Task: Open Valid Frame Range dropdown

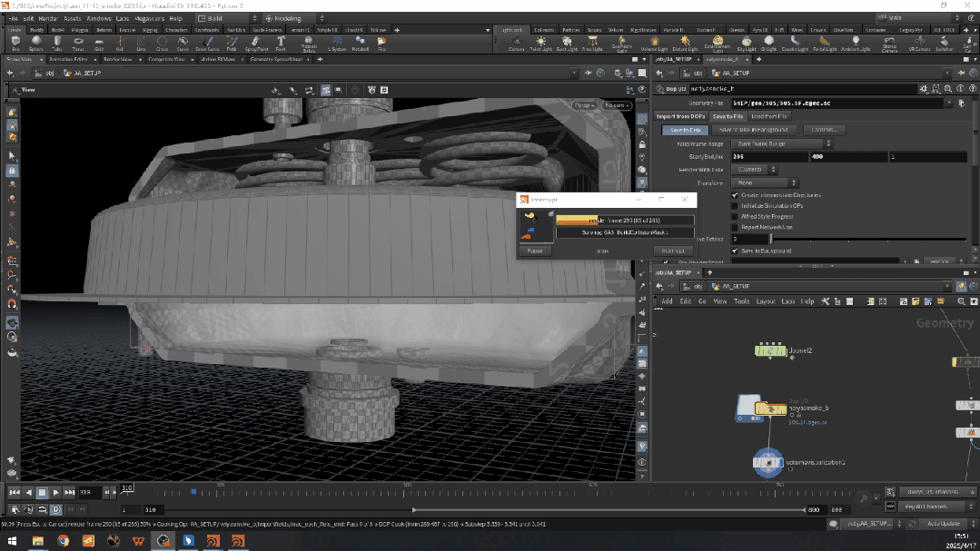Action: point(781,143)
